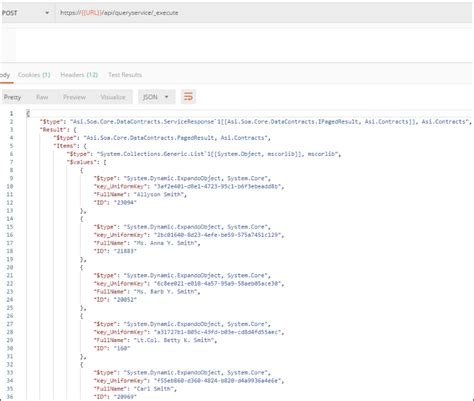The width and height of the screenshot is (474, 401).
Task: Click line number 1 in gutter
Action: pos(11,114)
